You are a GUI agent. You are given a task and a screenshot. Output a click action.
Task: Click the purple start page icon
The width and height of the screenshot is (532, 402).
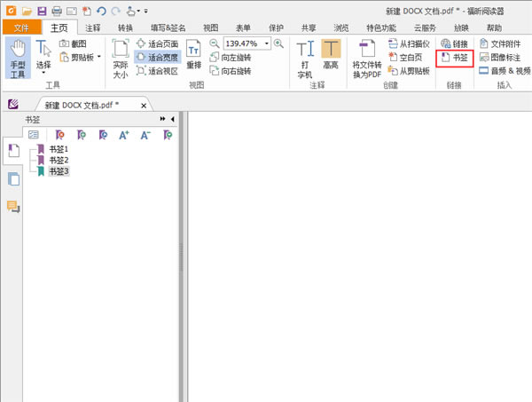pyautogui.click(x=13, y=104)
